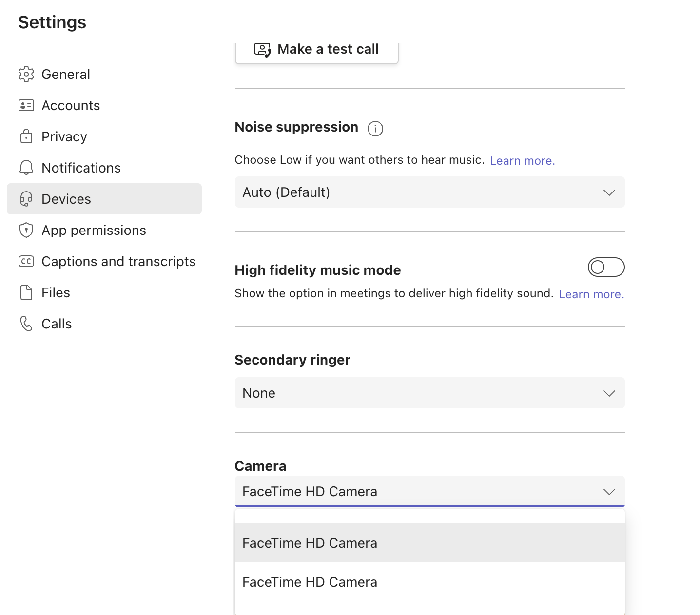The height and width of the screenshot is (615, 700).
Task: Collapse the Camera dropdown chevron
Action: (609, 492)
